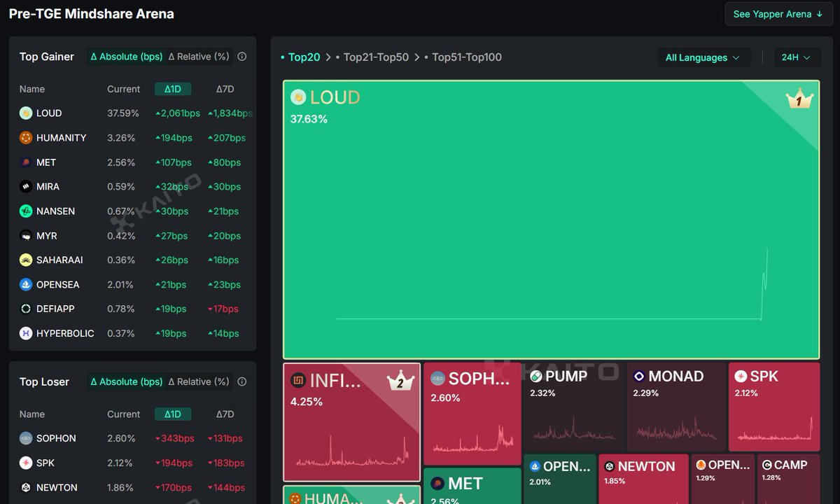The height and width of the screenshot is (504, 840).
Task: Click the PUMP logo in the treemap
Action: click(x=536, y=377)
